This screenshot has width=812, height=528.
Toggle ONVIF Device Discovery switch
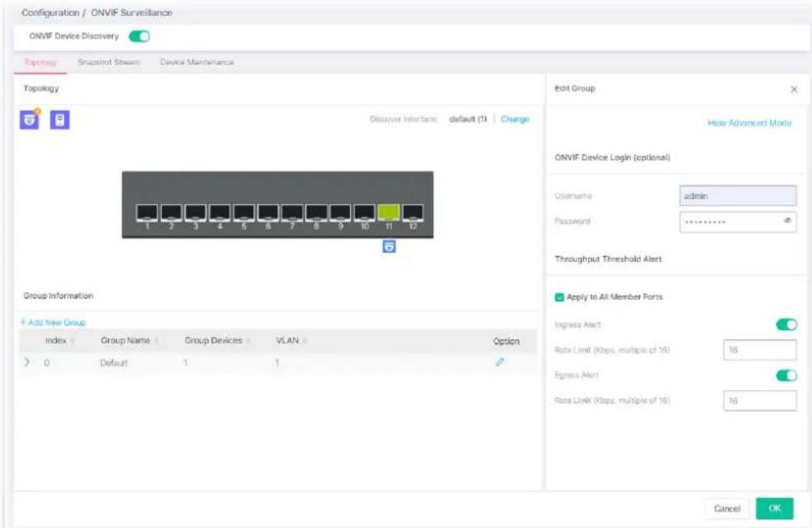point(139,37)
